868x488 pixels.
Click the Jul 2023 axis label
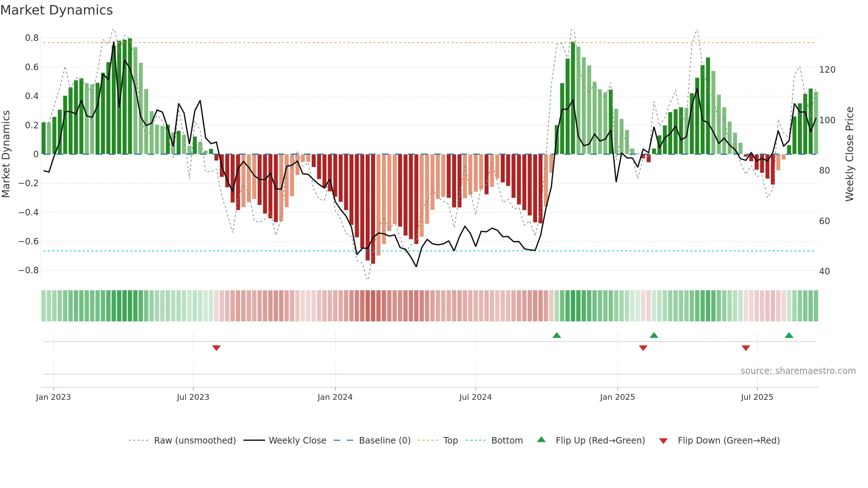point(193,397)
